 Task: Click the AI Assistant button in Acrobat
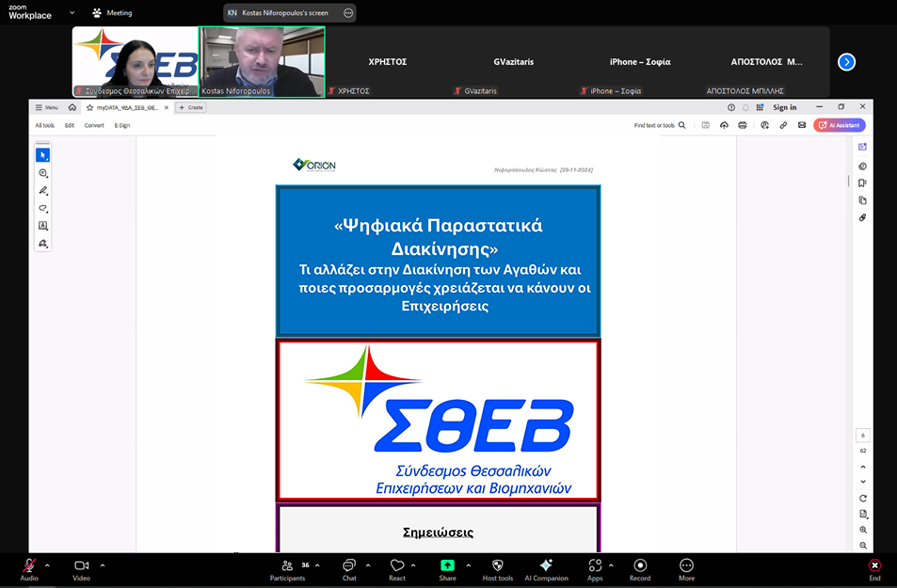click(840, 125)
